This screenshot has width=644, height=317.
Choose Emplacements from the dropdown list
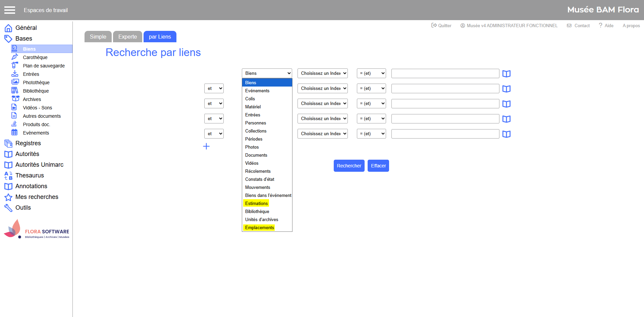point(259,227)
